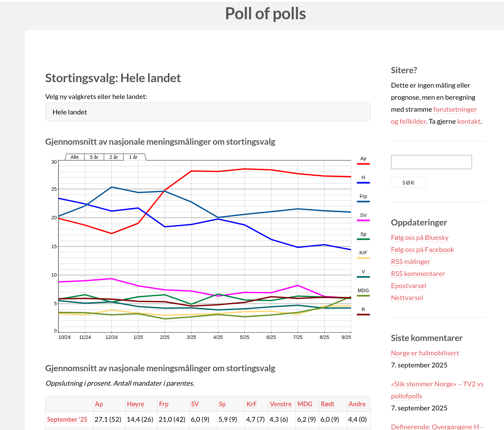504x430 pixels.
Task: Click the Poll of polls site title
Action: point(265,14)
